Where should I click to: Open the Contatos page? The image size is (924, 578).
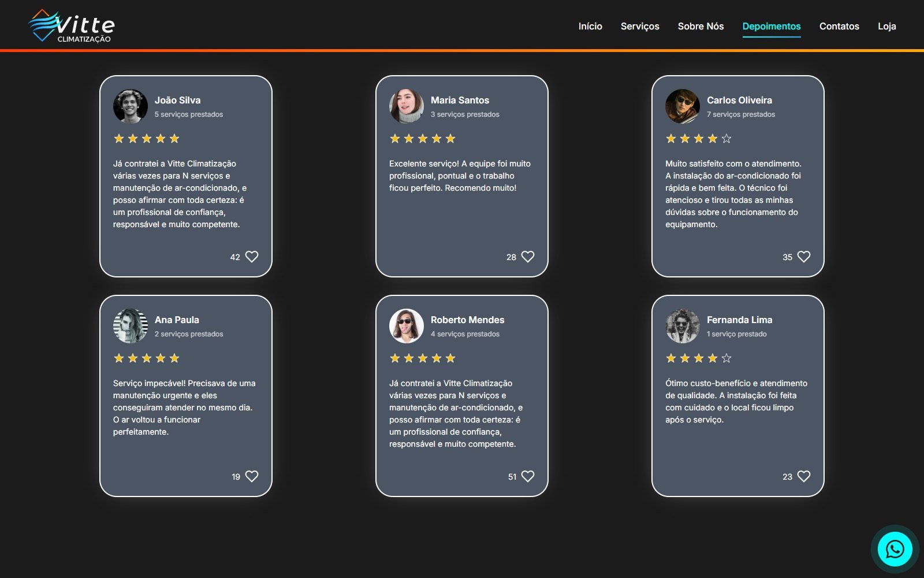839,26
